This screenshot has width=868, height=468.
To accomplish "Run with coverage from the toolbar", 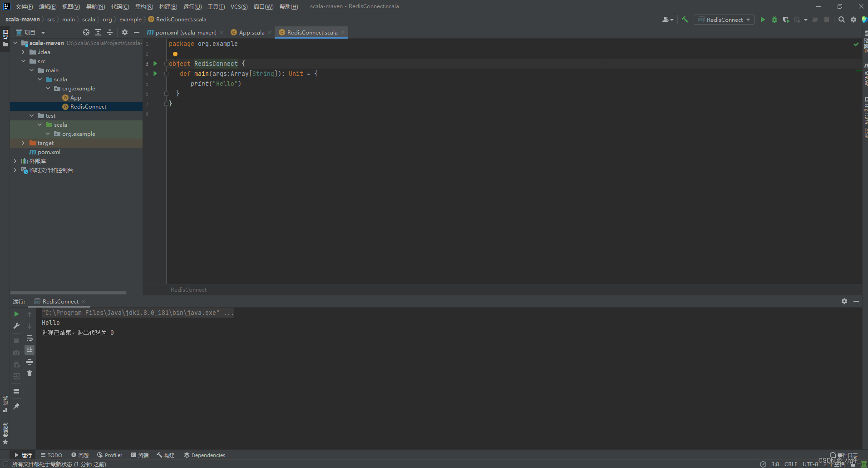I will (786, 20).
